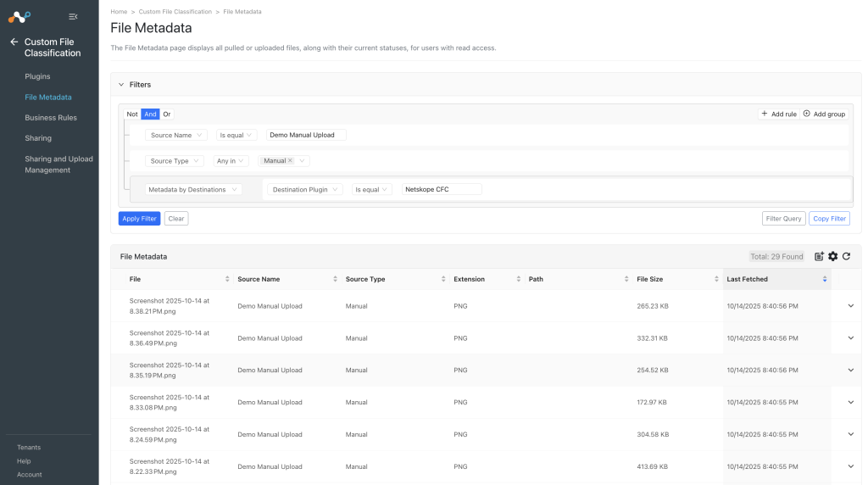Sort by File Size column

pos(716,279)
